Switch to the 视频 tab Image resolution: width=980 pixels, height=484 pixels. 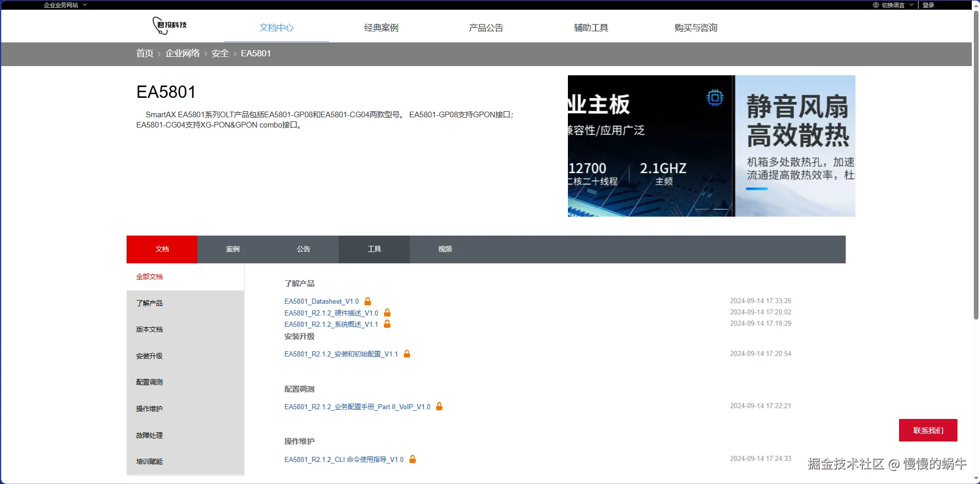(x=445, y=249)
